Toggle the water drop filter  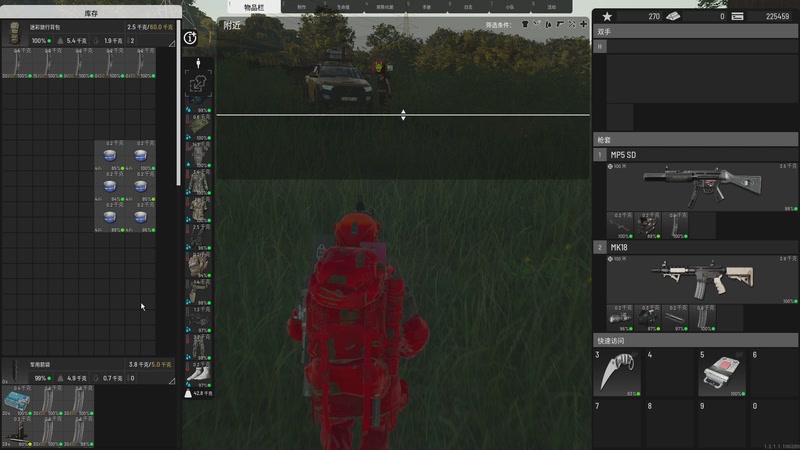[548, 24]
